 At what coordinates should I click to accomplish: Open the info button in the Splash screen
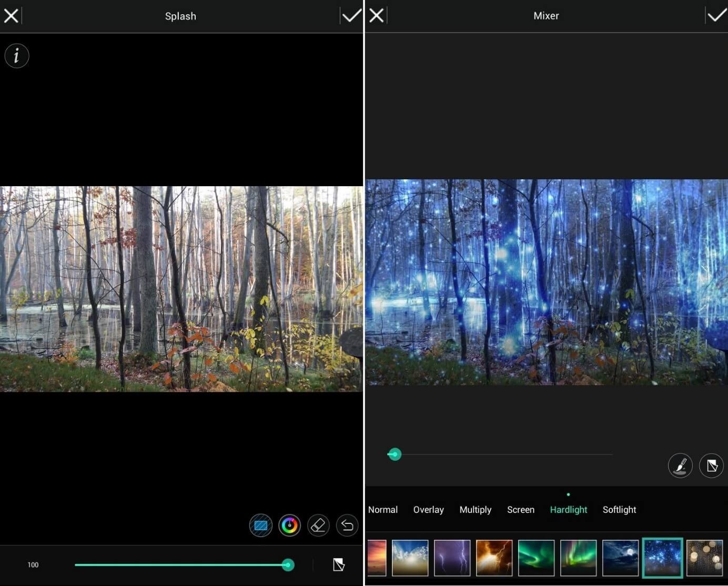tap(17, 55)
